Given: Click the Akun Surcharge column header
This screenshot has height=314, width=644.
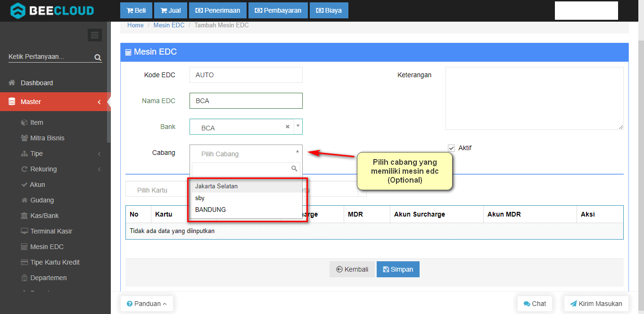Looking at the screenshot, I should click(437, 214).
